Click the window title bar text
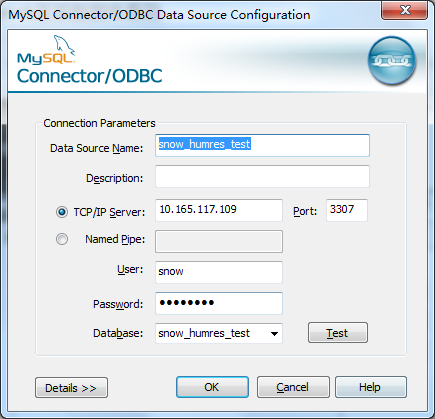This screenshot has width=435, height=419. click(x=159, y=15)
